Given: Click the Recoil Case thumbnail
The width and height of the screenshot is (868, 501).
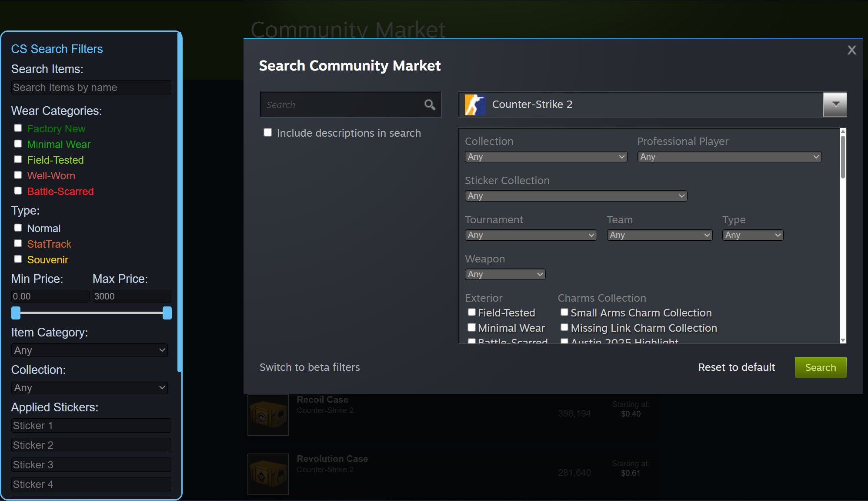Looking at the screenshot, I should point(268,415).
